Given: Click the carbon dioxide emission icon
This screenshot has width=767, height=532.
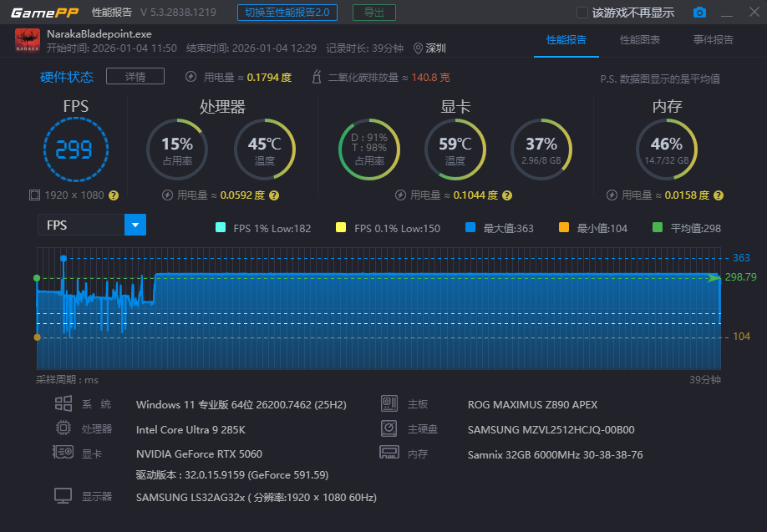Looking at the screenshot, I should [317, 78].
